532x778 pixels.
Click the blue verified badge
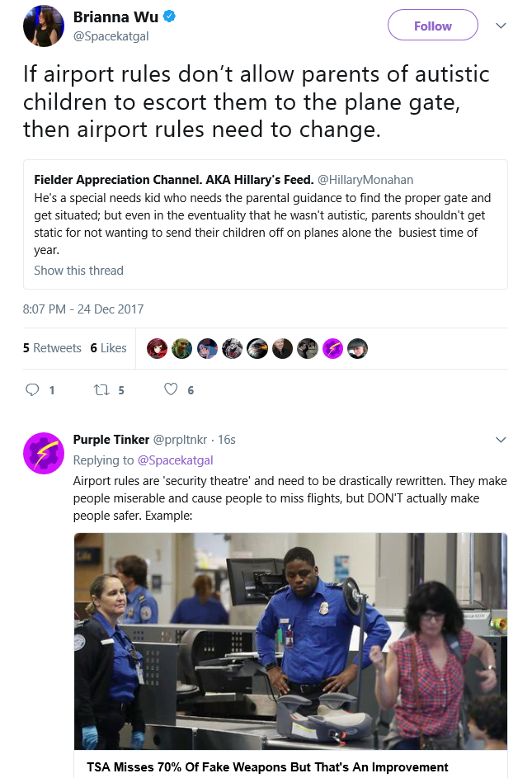pos(169,17)
